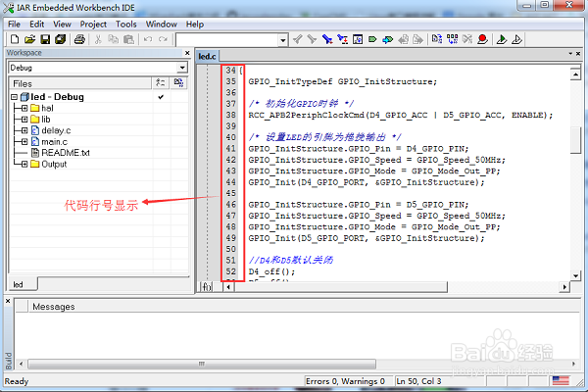Open the quick search combo dropdown arrow
The width and height of the screenshot is (588, 392).
coord(283,40)
